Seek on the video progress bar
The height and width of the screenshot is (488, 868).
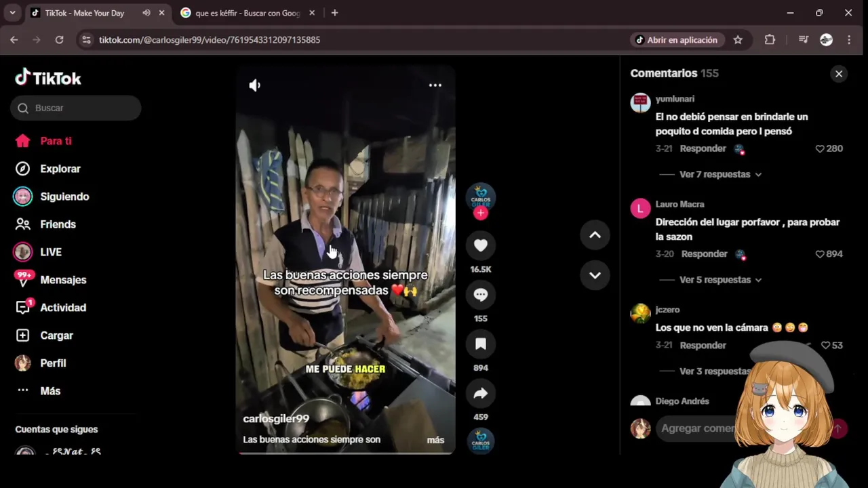click(346, 452)
